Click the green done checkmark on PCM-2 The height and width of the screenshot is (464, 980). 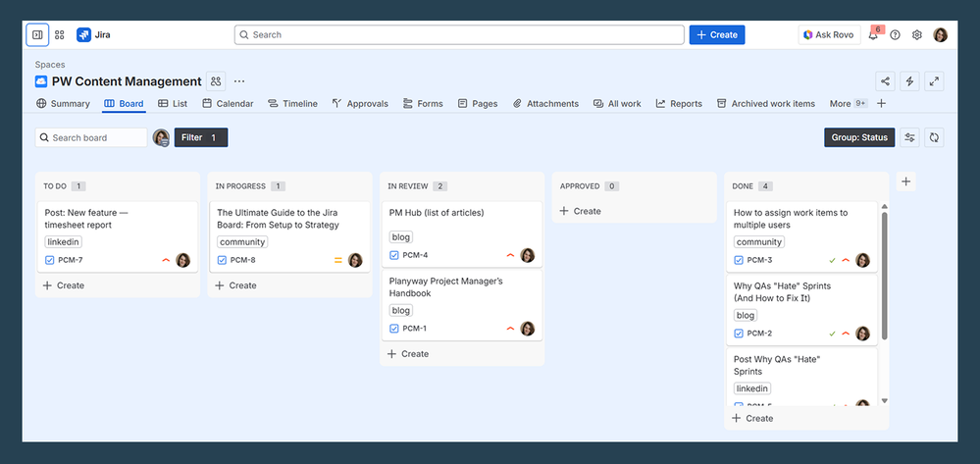coord(832,334)
